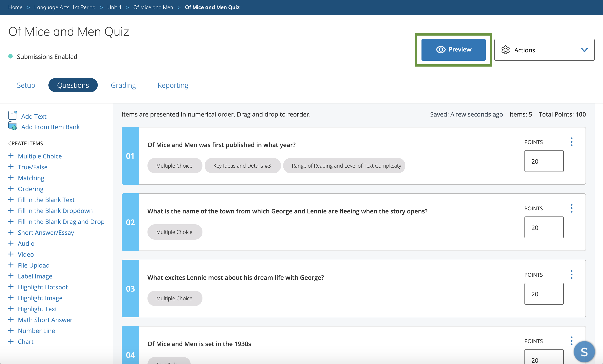Expand the Actions dropdown chevron
This screenshot has width=603, height=364.
pyautogui.click(x=584, y=50)
